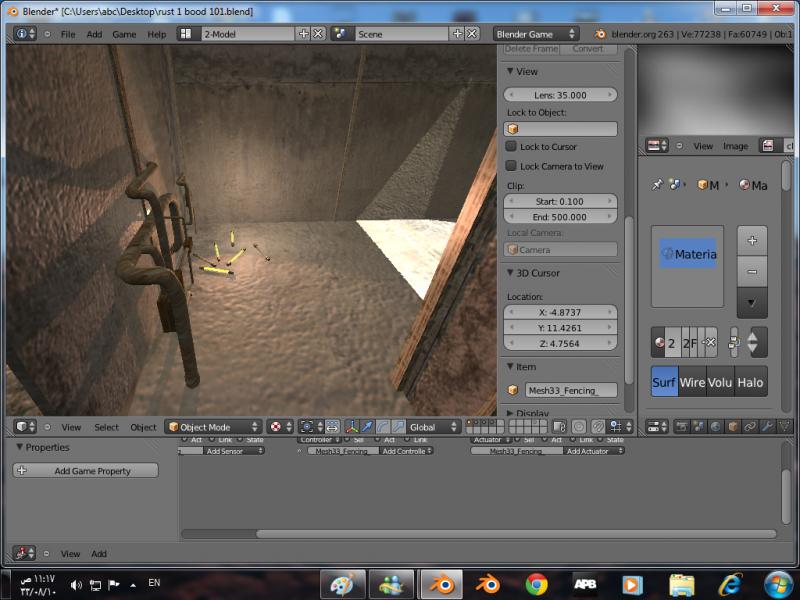800x600 pixels.
Task: Open Google Chrome from the taskbar
Action: [x=536, y=584]
